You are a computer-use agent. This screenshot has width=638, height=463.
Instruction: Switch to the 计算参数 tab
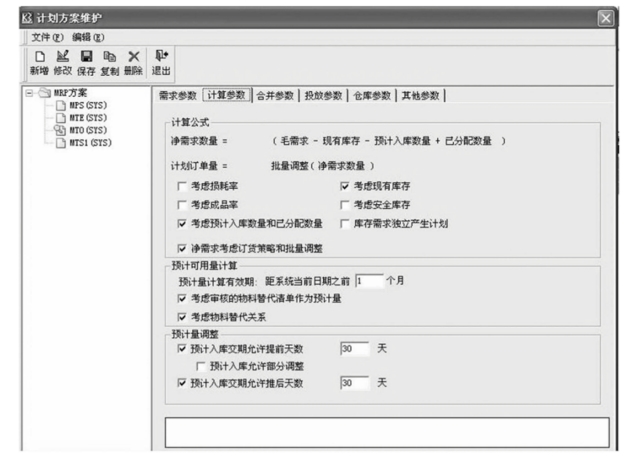point(227,95)
